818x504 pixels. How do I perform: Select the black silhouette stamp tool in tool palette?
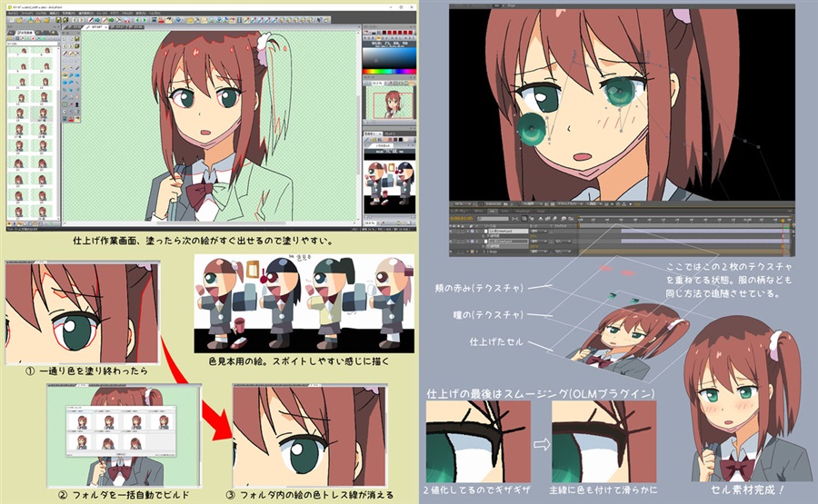[76, 104]
